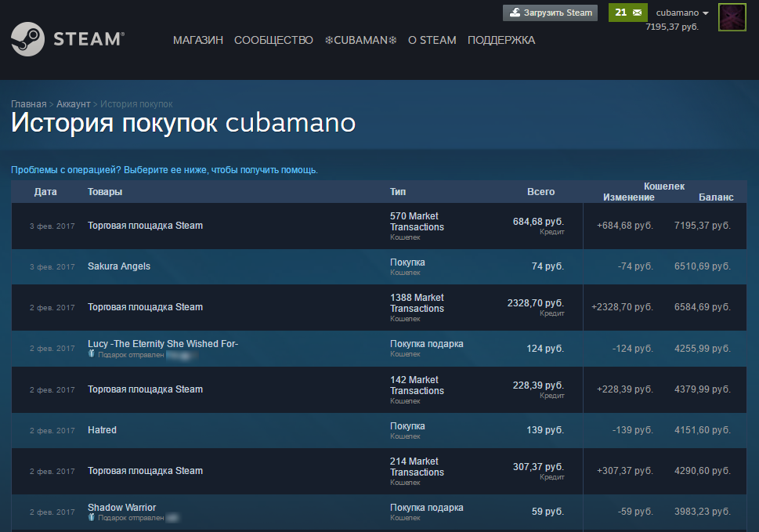Image resolution: width=759 pixels, height=532 pixels.
Task: Click the 4379,99 руб. balance value
Action: click(703, 389)
